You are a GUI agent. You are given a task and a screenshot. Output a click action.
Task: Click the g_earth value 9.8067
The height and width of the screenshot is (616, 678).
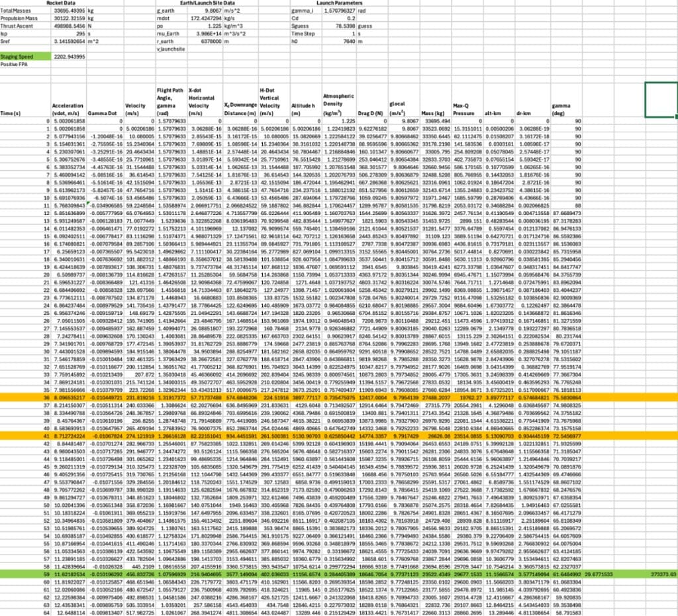coord(212,11)
